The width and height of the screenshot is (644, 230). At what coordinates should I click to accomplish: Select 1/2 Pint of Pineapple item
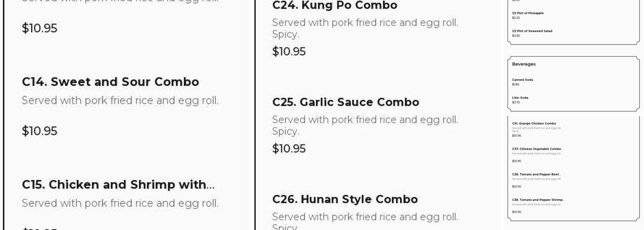coord(528,13)
